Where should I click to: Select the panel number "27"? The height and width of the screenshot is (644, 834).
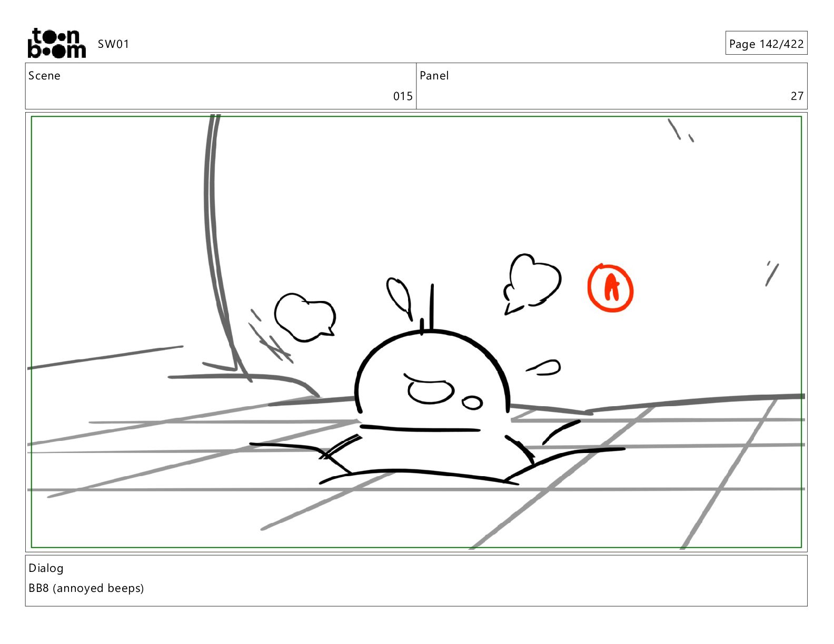tap(797, 96)
